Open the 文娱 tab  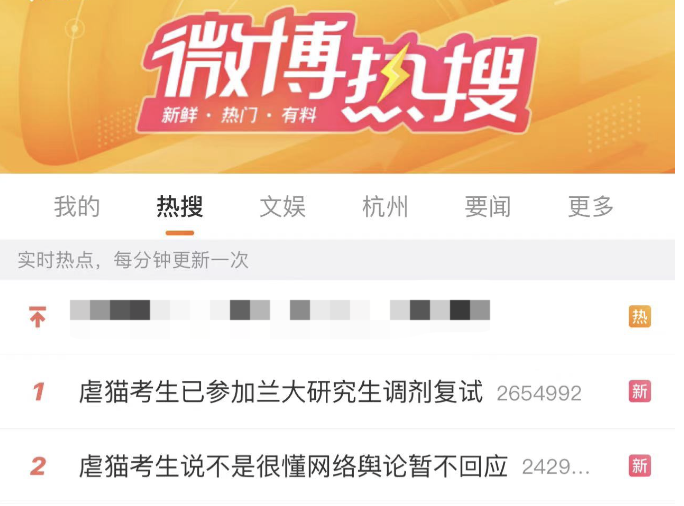pyautogui.click(x=282, y=206)
